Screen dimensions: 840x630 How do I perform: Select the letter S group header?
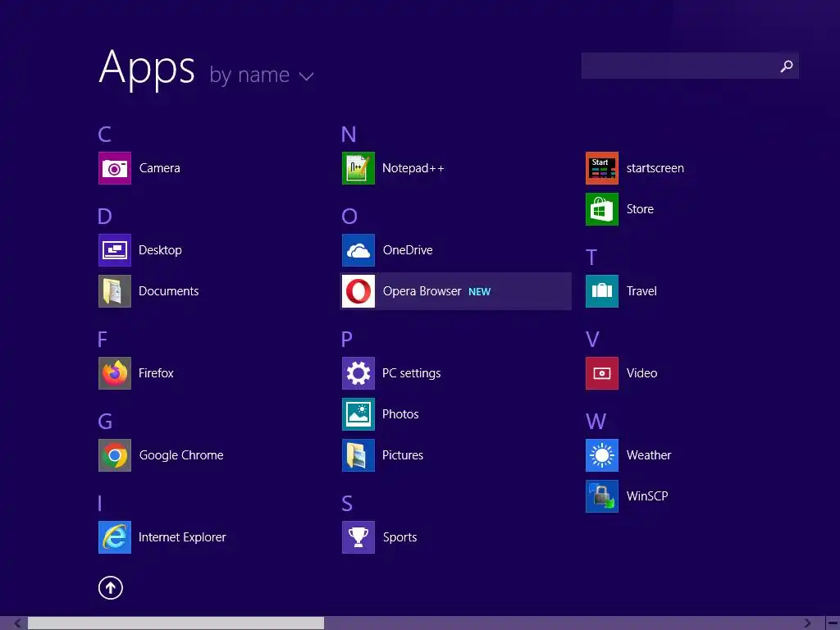(347, 504)
